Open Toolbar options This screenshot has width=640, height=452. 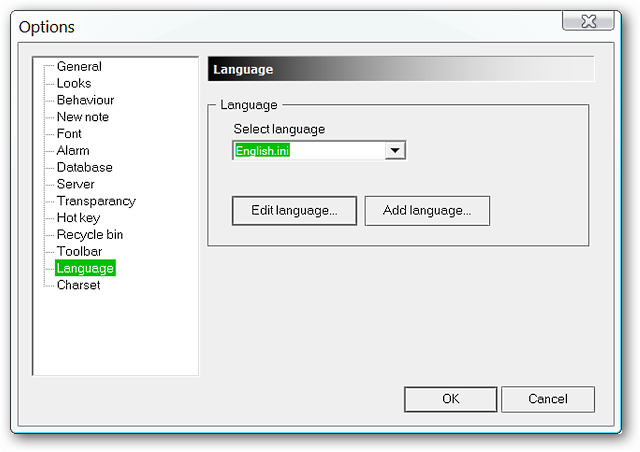[x=80, y=251]
